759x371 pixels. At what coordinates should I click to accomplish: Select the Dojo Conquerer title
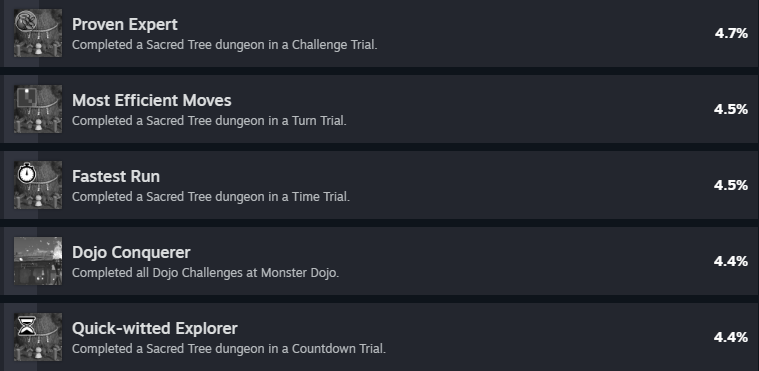[x=131, y=252]
